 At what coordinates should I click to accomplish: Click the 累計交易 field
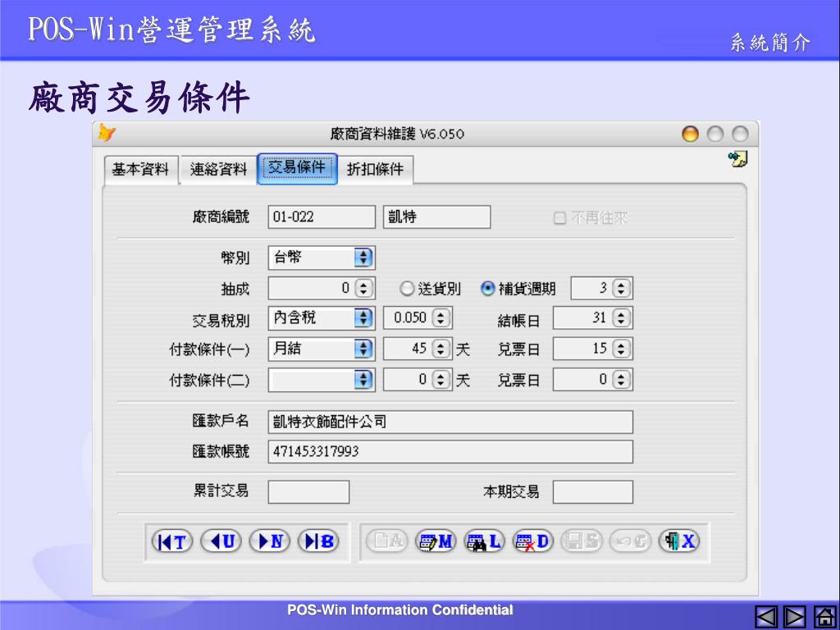coord(308,492)
